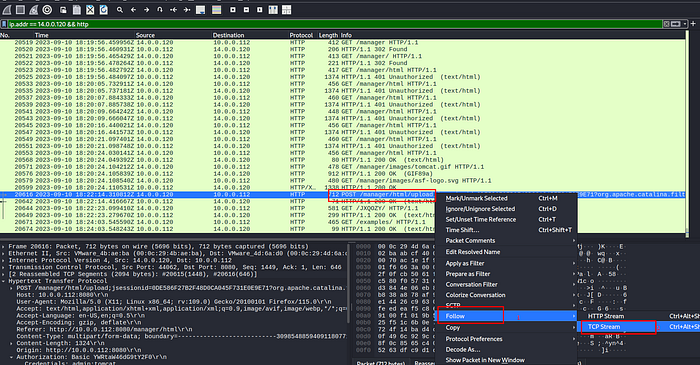This screenshot has width=700, height=365.
Task: Expand the Content-Length field
Action: click(12, 344)
